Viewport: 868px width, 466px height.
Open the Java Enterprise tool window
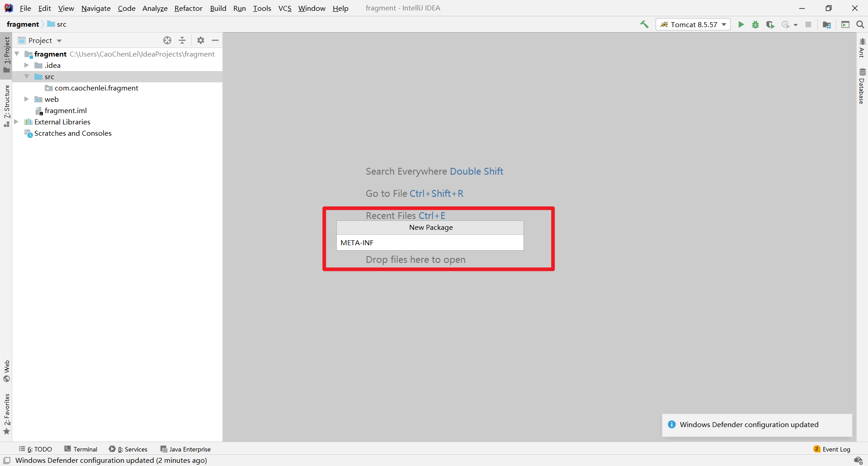pos(185,449)
